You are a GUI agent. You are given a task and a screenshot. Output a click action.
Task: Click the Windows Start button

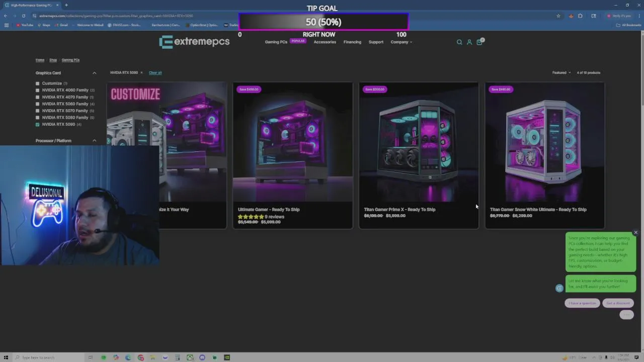pos(6,357)
